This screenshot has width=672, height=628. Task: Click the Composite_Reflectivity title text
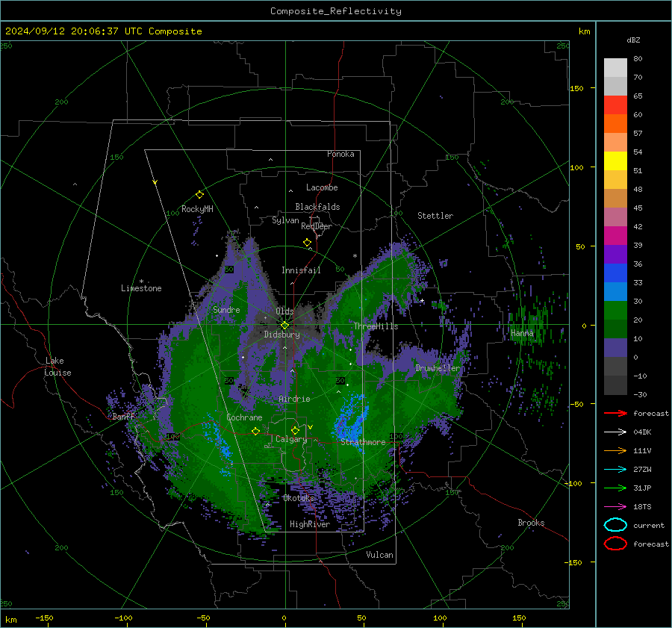pos(336,11)
